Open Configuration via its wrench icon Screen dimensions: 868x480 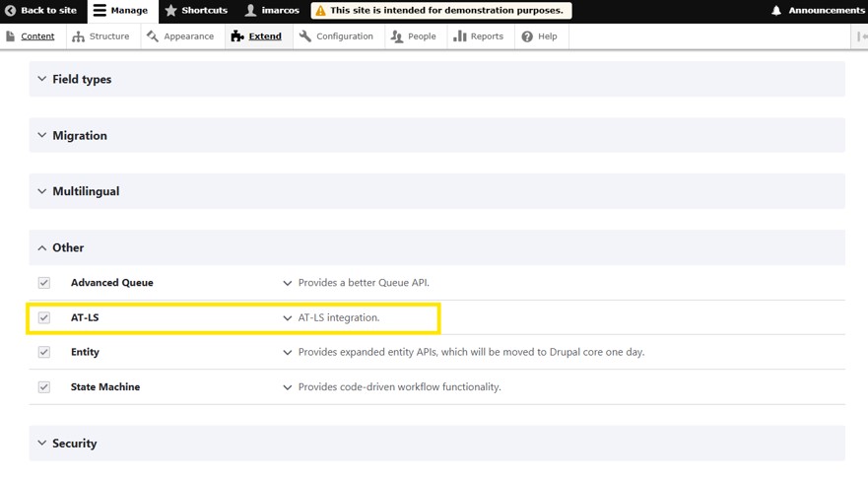pyautogui.click(x=305, y=36)
